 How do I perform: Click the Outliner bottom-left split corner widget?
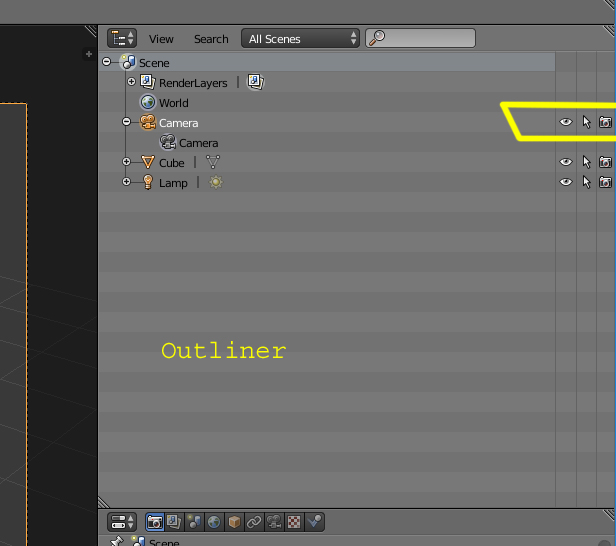point(104,502)
